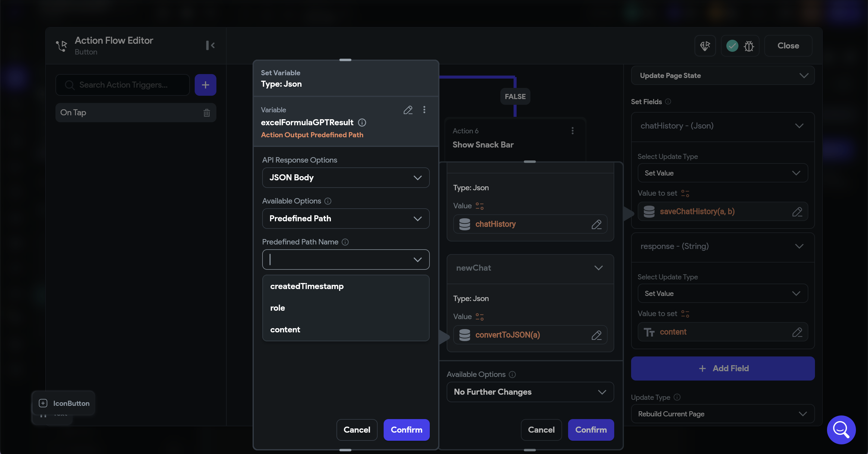Collapse the Action Flow Editor sidebar

(x=210, y=45)
